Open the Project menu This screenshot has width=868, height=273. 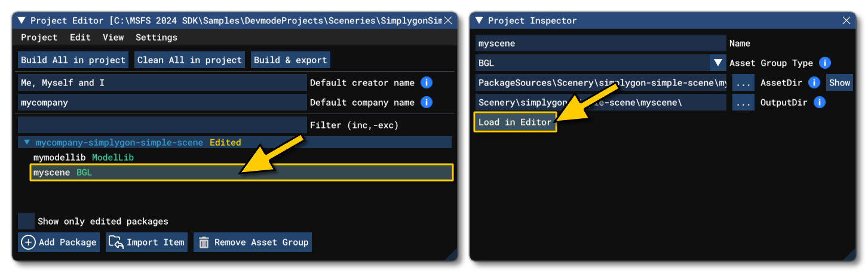39,37
